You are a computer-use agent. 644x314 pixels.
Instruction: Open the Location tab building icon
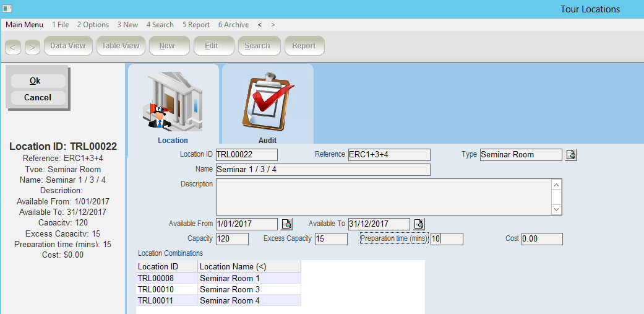(173, 100)
